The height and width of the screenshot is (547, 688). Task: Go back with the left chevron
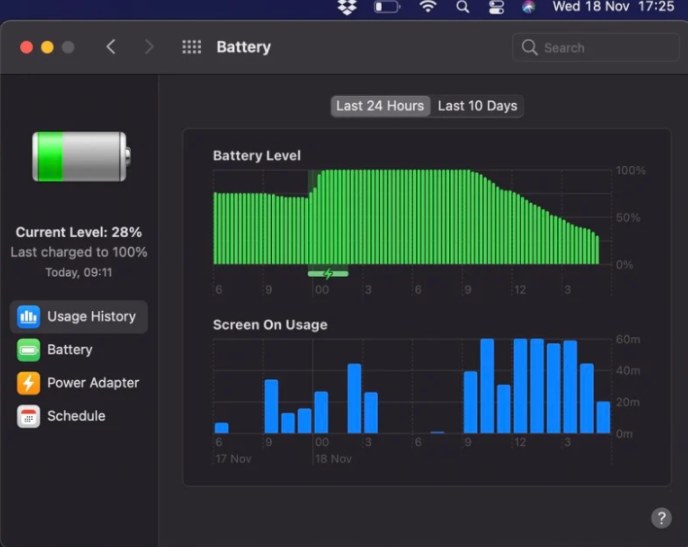click(x=111, y=47)
